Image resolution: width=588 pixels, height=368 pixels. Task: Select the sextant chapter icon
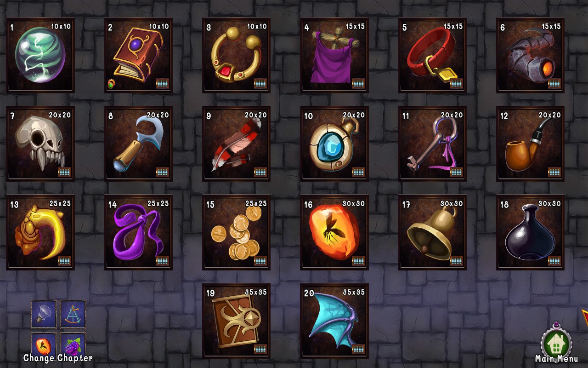(73, 314)
